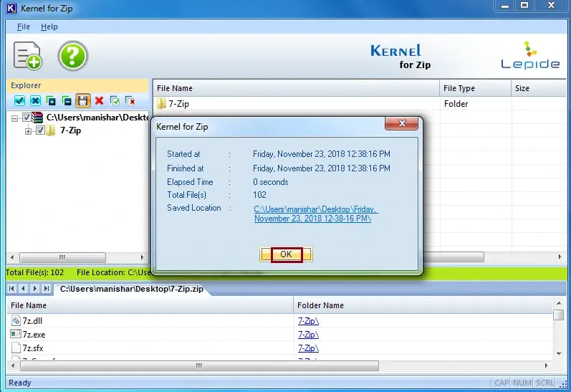Toggle checkbox for 7-Zip tree folder

coord(40,130)
